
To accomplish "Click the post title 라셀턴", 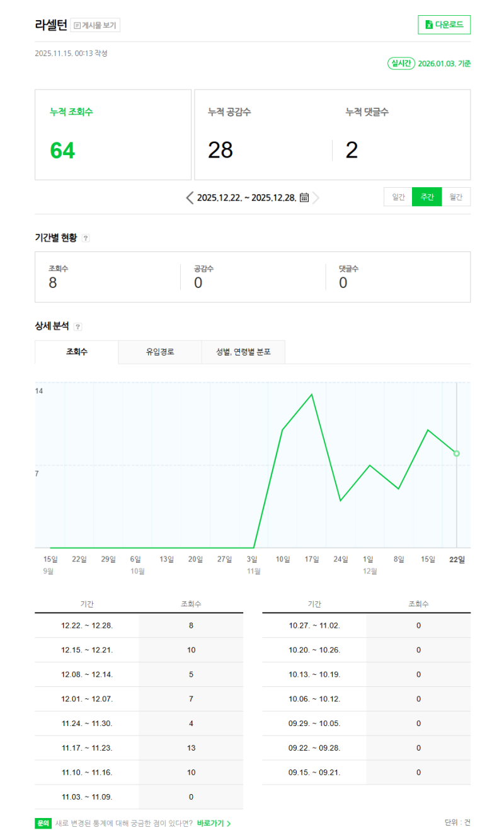I will click(51, 25).
